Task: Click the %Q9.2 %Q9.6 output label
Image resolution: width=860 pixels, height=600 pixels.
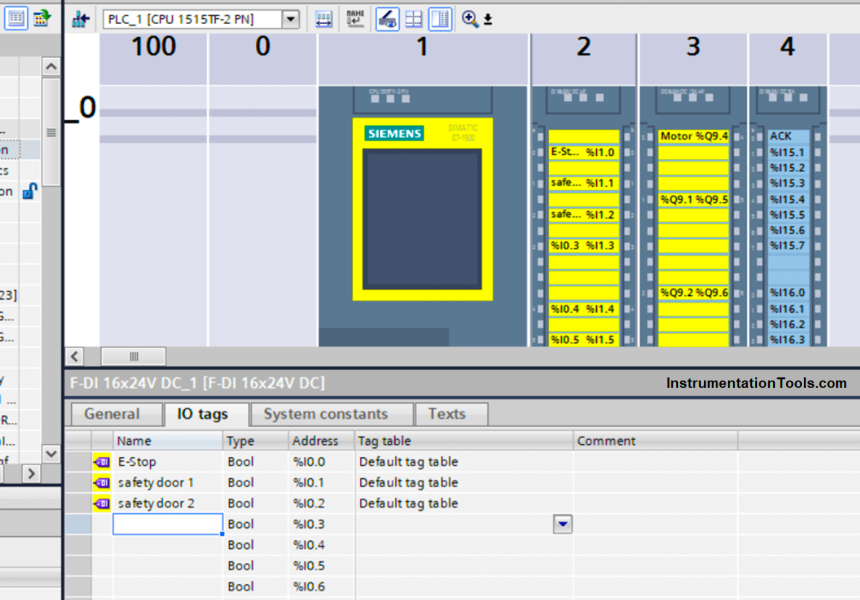Action: pos(694,293)
